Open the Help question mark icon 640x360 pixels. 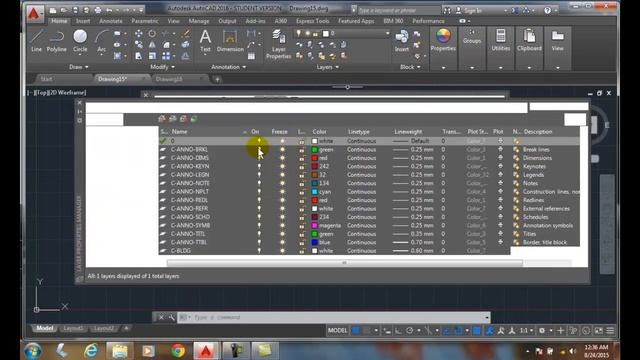547,11
